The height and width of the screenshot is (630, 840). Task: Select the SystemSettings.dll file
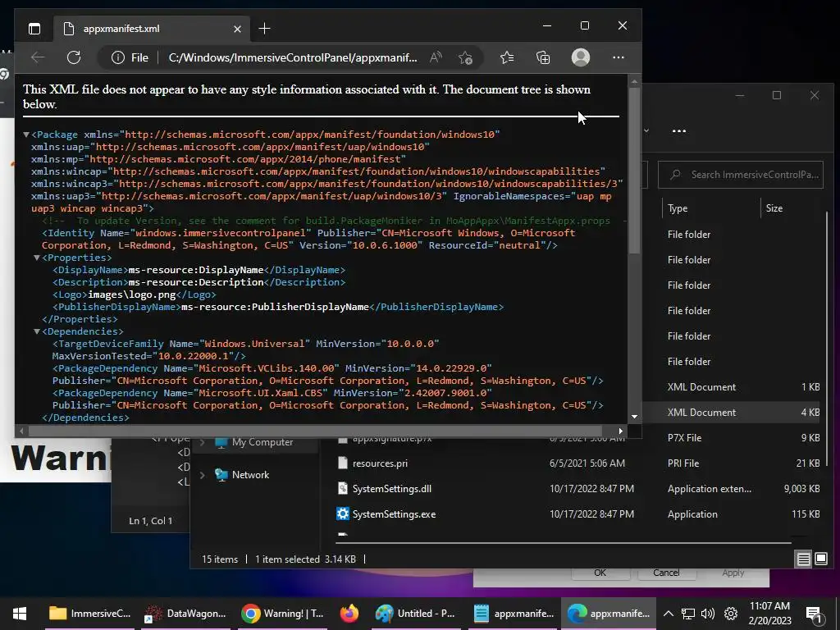coord(391,489)
